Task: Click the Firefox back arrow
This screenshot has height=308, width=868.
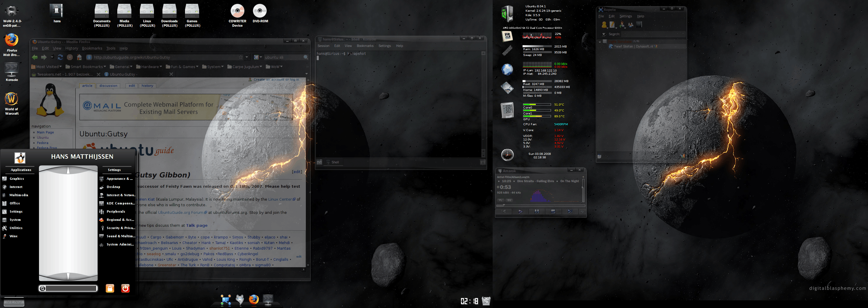Action: pos(35,57)
